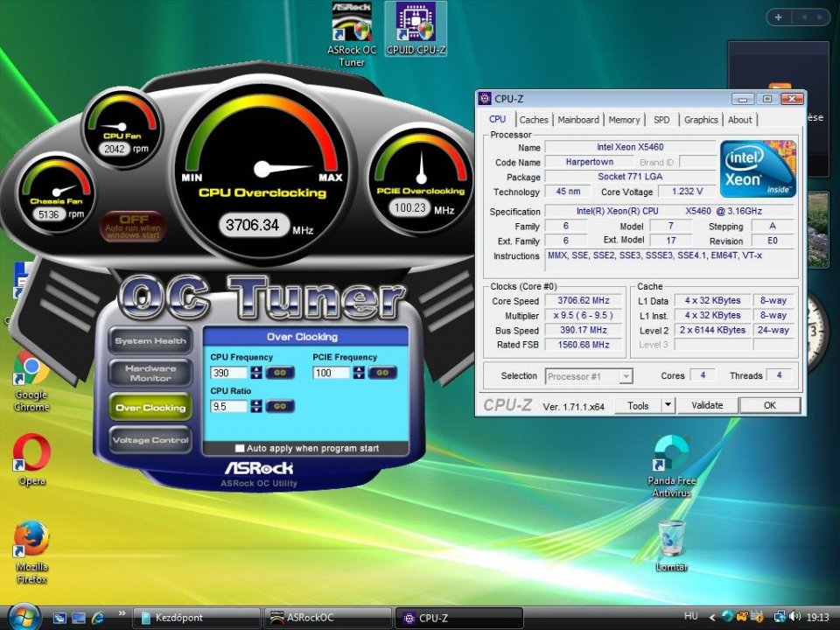The image size is (840, 630).
Task: Click the Core Speed value 3706.62 MHz
Action: click(584, 301)
